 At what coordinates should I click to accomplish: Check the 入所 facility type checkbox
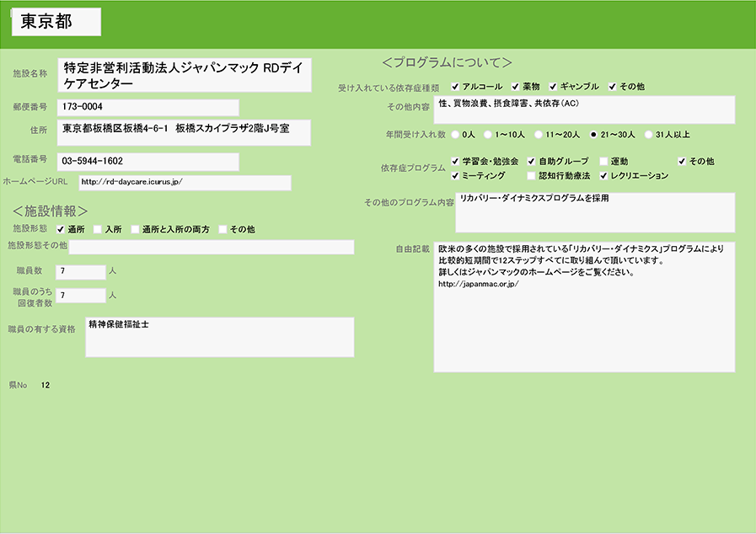[x=98, y=229]
